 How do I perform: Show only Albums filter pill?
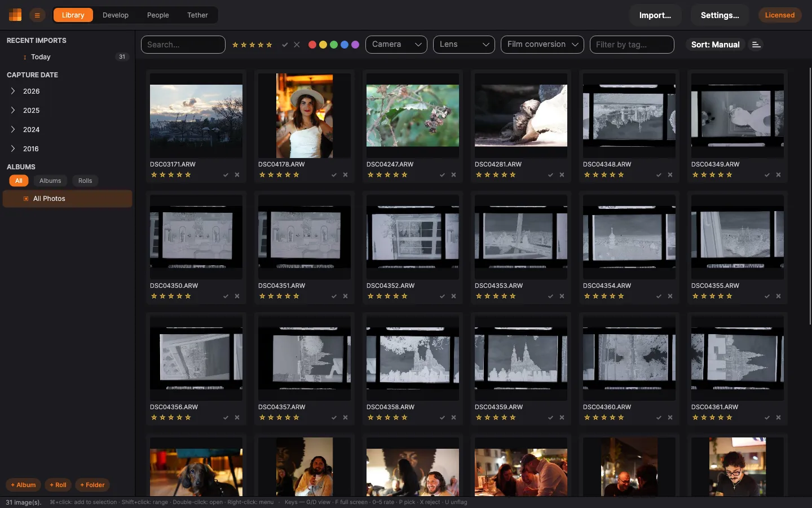50,181
